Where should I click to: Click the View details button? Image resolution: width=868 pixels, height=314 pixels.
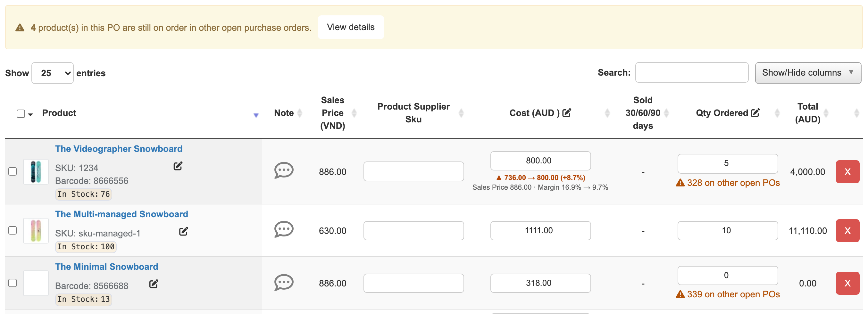click(351, 27)
